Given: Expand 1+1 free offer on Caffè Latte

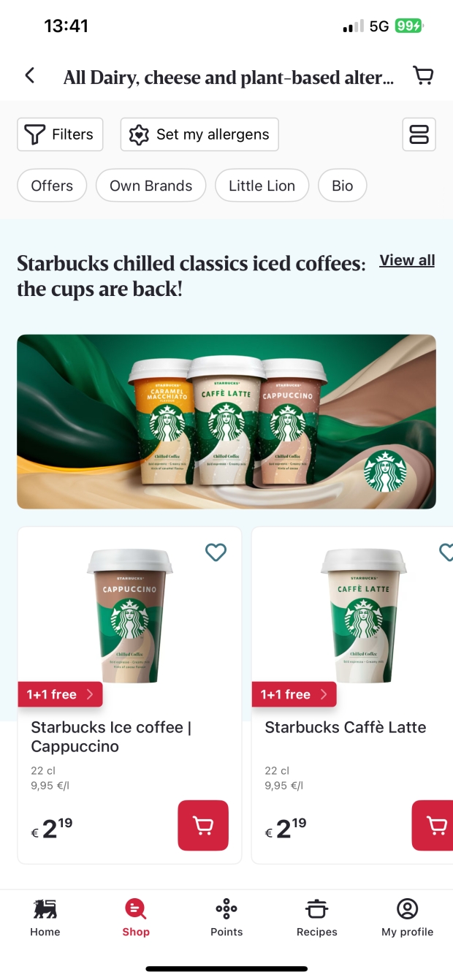Looking at the screenshot, I should 294,694.
